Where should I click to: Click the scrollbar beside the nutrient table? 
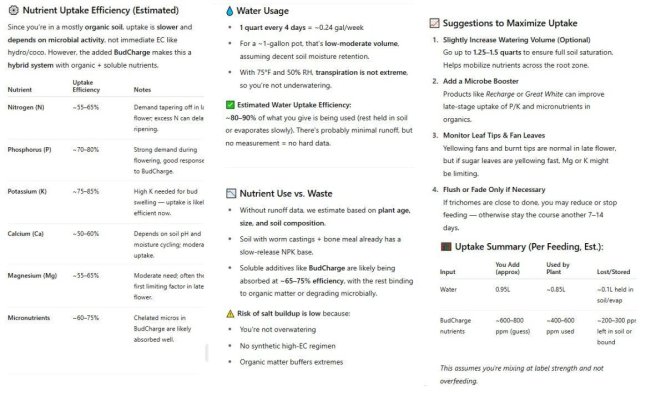point(207,352)
